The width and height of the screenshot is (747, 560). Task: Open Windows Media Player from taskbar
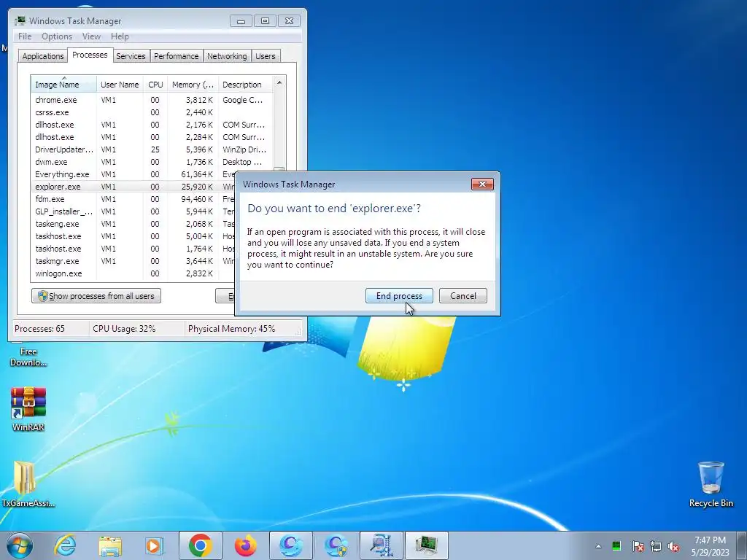[155, 545]
